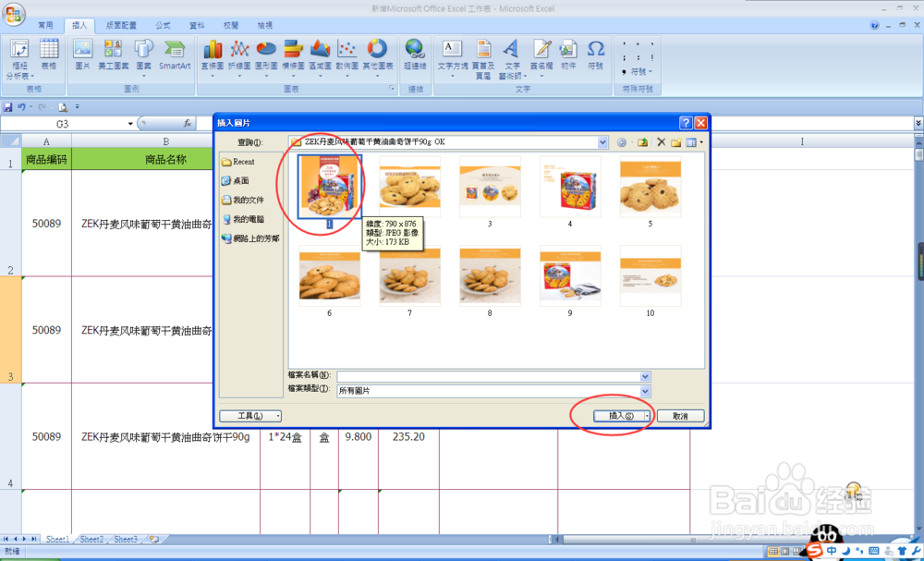Open the File type (檔案類型) dropdown
Image resolution: width=924 pixels, height=561 pixels.
pyautogui.click(x=646, y=391)
